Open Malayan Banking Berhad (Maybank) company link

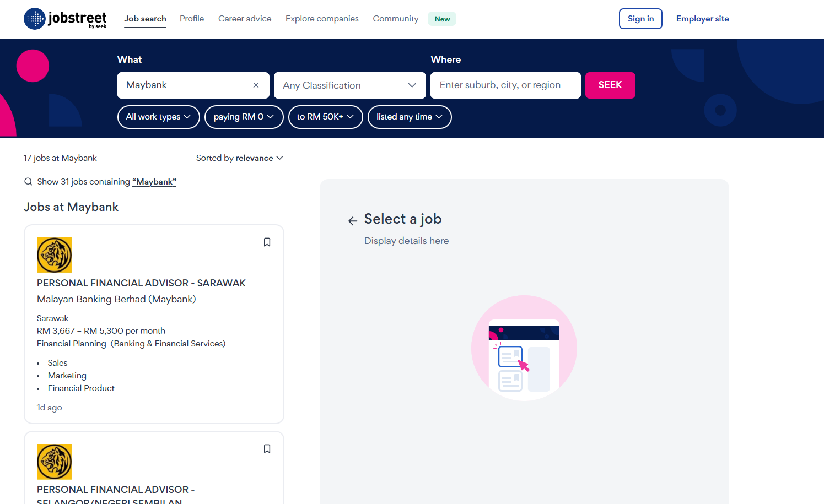coord(116,299)
